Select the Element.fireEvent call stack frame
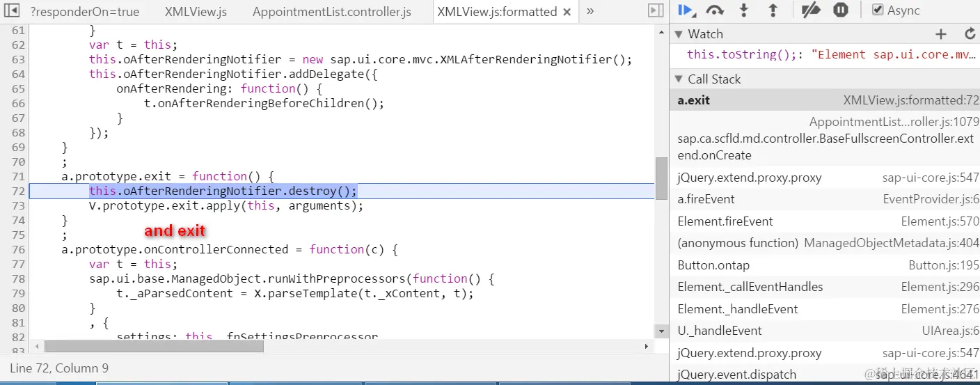This screenshot has width=980, height=385. click(x=825, y=221)
